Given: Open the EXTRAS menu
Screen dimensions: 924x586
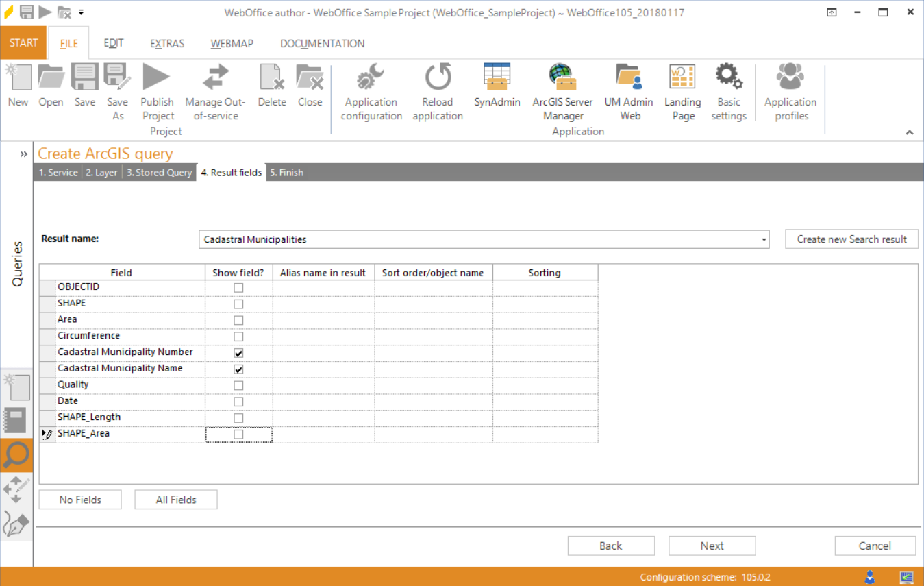Looking at the screenshot, I should click(166, 43).
